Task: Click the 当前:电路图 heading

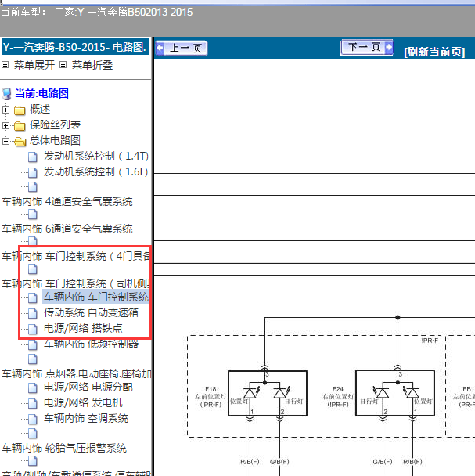Action: 42,93
